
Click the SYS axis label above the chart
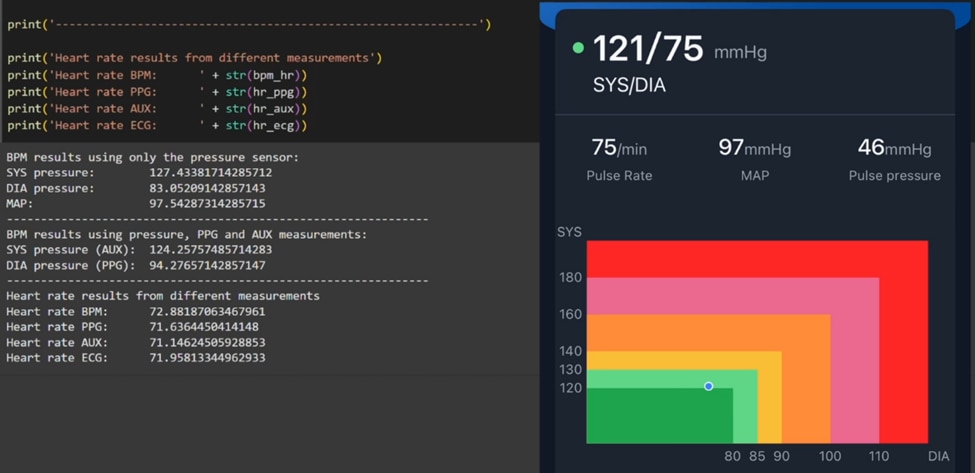pos(569,232)
